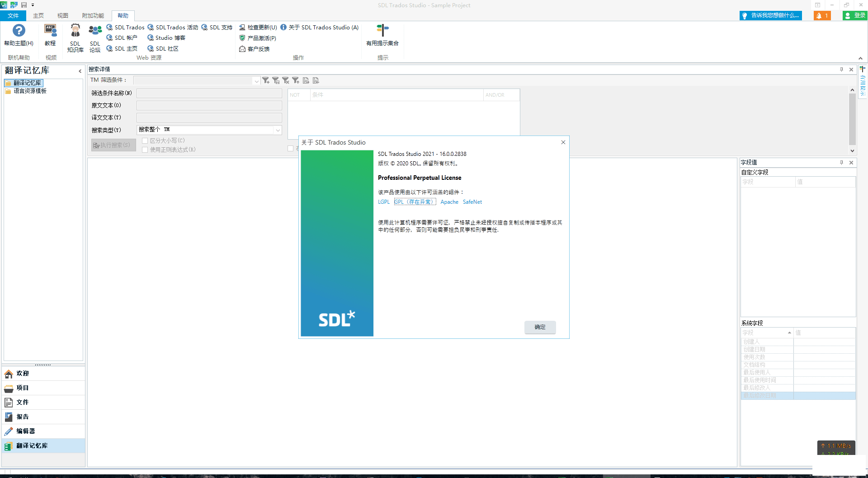Screen dimensions: 868x478
Task: Click the Help Topics question mark icon
Action: click(x=19, y=31)
